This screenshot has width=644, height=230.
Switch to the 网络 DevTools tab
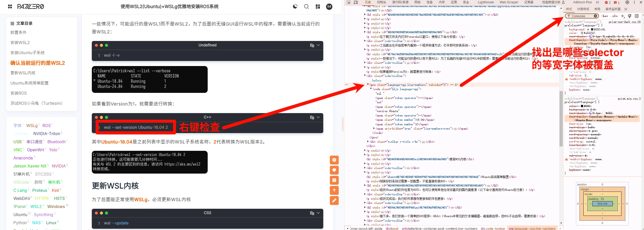click(417, 2)
